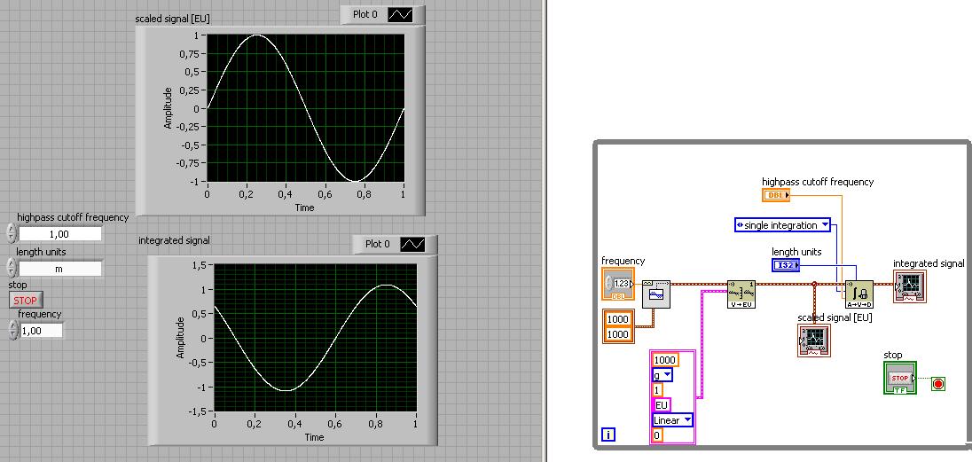Click the frequency numeric input field
The image size is (980, 462).
(x=42, y=331)
